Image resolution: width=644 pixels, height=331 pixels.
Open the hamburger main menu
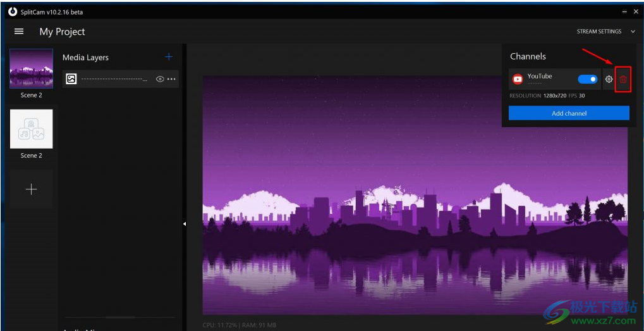click(x=19, y=32)
